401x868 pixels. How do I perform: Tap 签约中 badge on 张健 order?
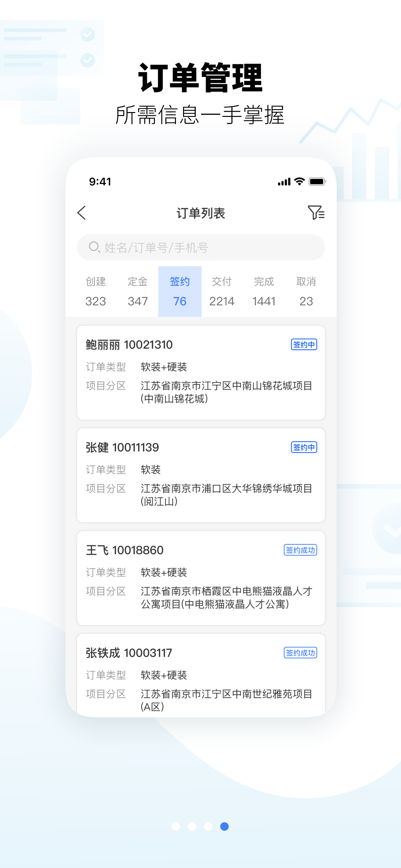tap(304, 447)
